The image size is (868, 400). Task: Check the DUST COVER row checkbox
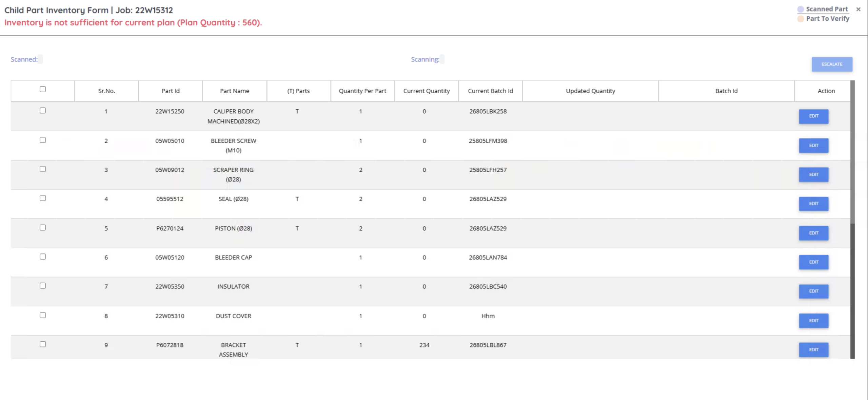[43, 315]
